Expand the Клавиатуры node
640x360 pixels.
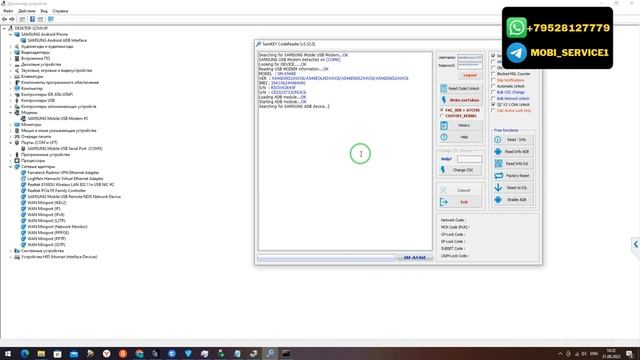click(x=11, y=77)
